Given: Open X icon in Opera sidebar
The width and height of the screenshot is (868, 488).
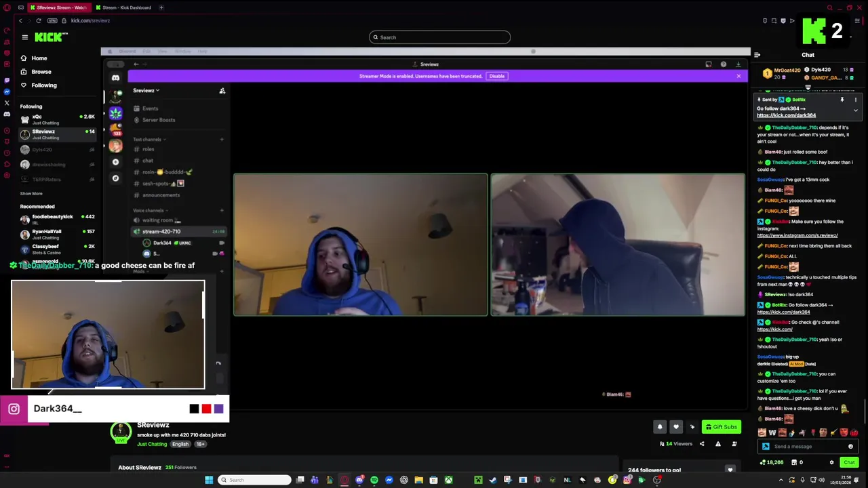Looking at the screenshot, I should [7, 103].
